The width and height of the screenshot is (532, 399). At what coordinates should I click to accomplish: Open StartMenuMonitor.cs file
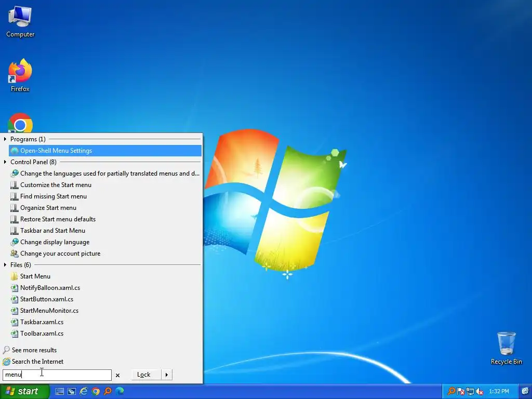[105, 311]
